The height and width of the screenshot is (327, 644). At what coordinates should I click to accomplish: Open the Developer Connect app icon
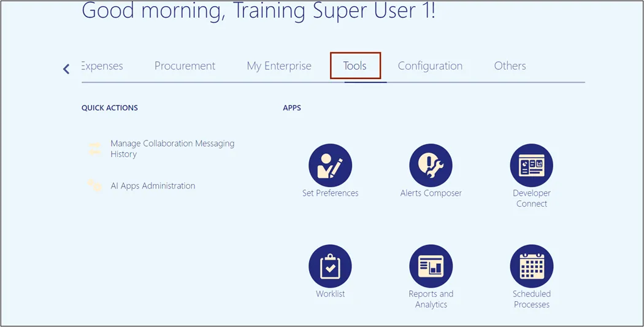click(532, 165)
